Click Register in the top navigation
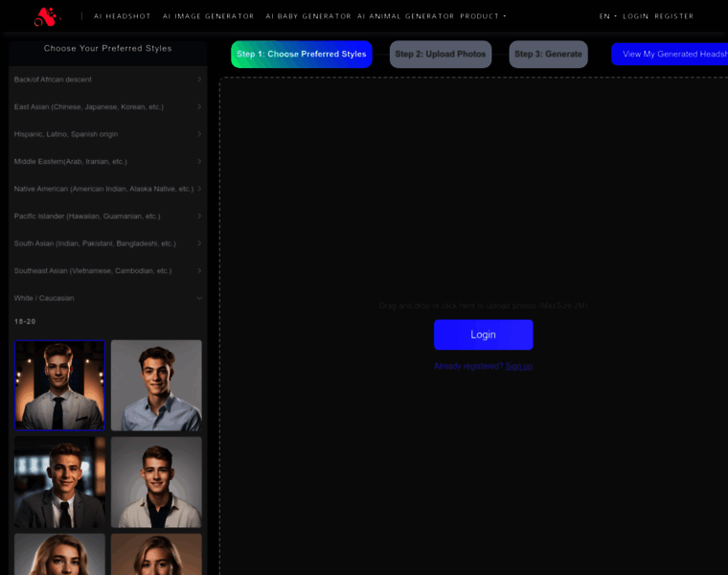This screenshot has height=575, width=728. [673, 16]
